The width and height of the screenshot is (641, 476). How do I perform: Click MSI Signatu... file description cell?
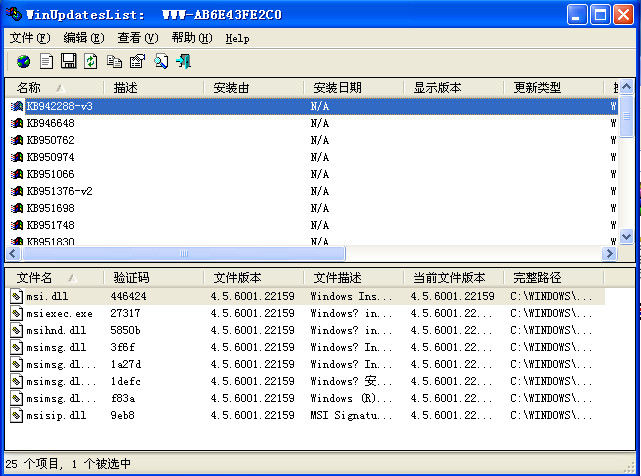[x=351, y=415]
